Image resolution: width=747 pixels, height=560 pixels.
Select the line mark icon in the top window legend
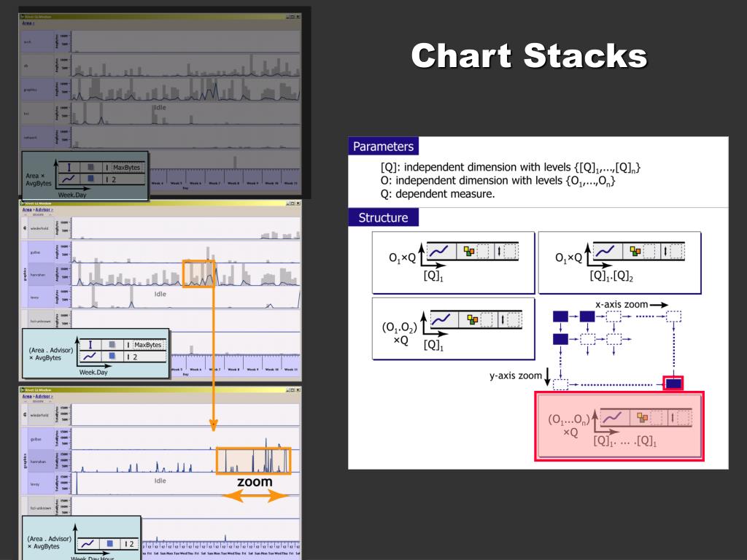tap(69, 179)
